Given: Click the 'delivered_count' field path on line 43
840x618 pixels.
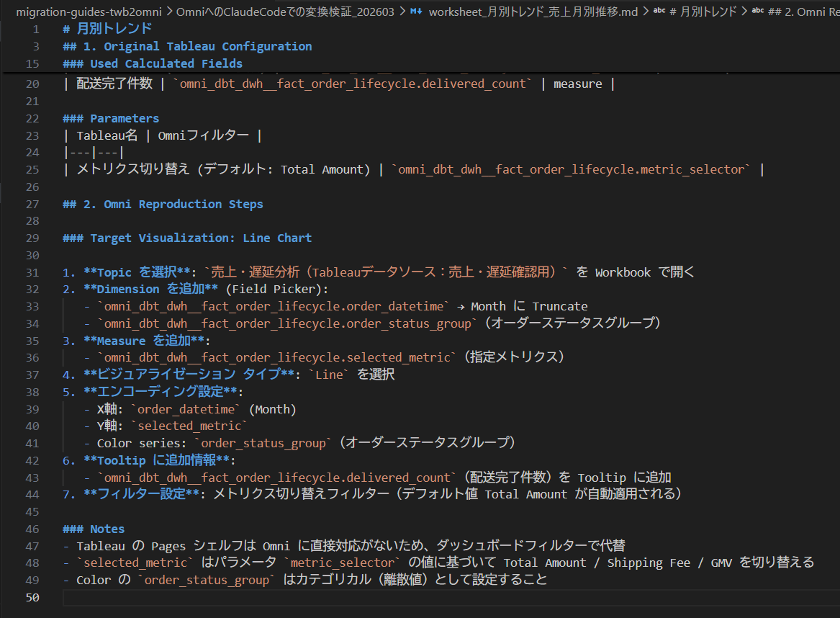Looking at the screenshot, I should (x=276, y=478).
